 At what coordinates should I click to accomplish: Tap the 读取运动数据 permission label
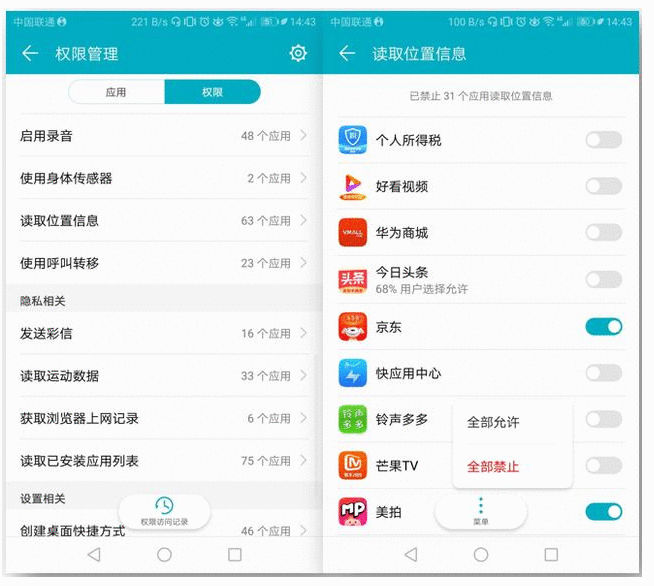coord(59,376)
